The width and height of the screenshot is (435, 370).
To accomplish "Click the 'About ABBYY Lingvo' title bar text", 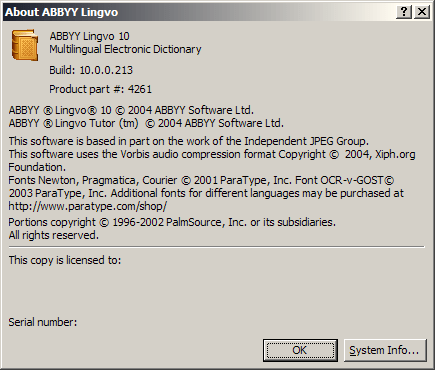I will [x=61, y=12].
